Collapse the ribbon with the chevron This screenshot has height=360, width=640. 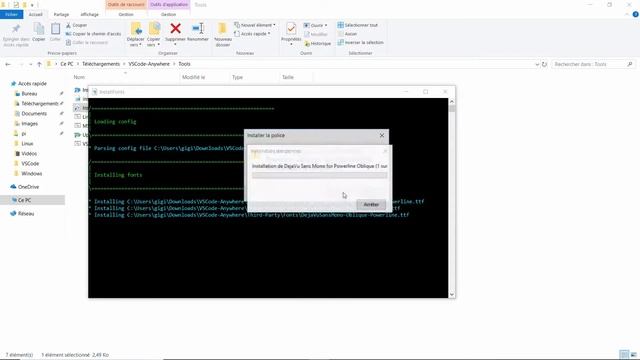[x=627, y=14]
